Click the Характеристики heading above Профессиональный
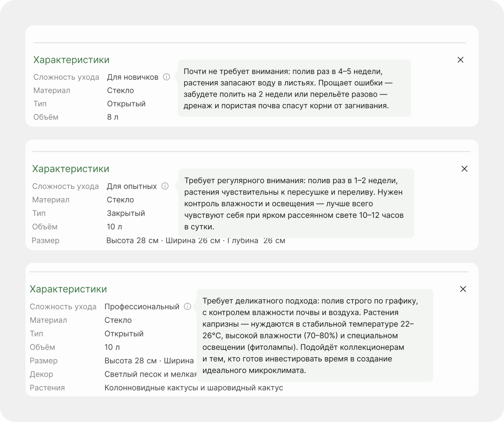Image resolution: width=504 pixels, height=422 pixels. (x=68, y=289)
